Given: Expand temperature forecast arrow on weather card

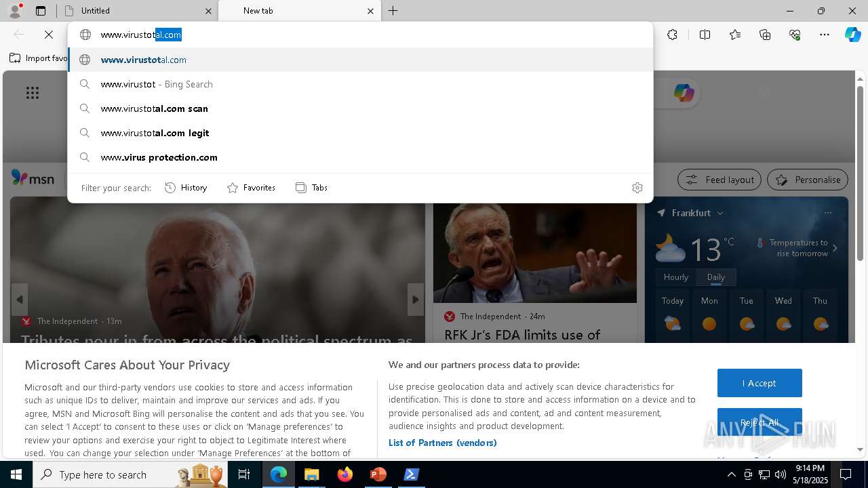Looking at the screenshot, I should (835, 248).
